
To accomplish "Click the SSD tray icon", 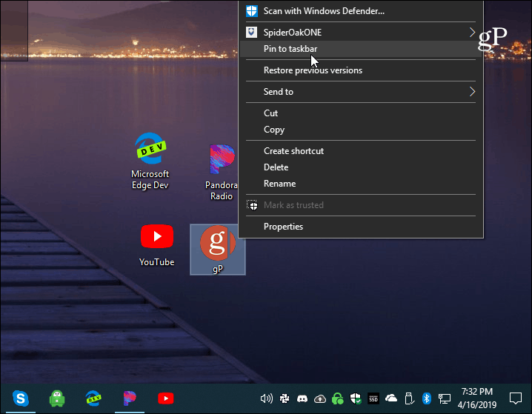I will (373, 398).
